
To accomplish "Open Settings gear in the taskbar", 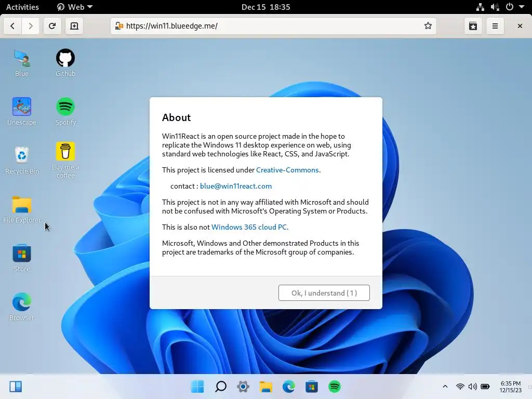I will (243, 387).
